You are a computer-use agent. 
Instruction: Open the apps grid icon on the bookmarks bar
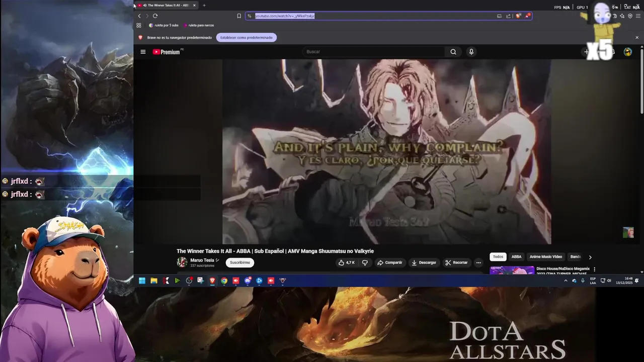click(x=139, y=25)
